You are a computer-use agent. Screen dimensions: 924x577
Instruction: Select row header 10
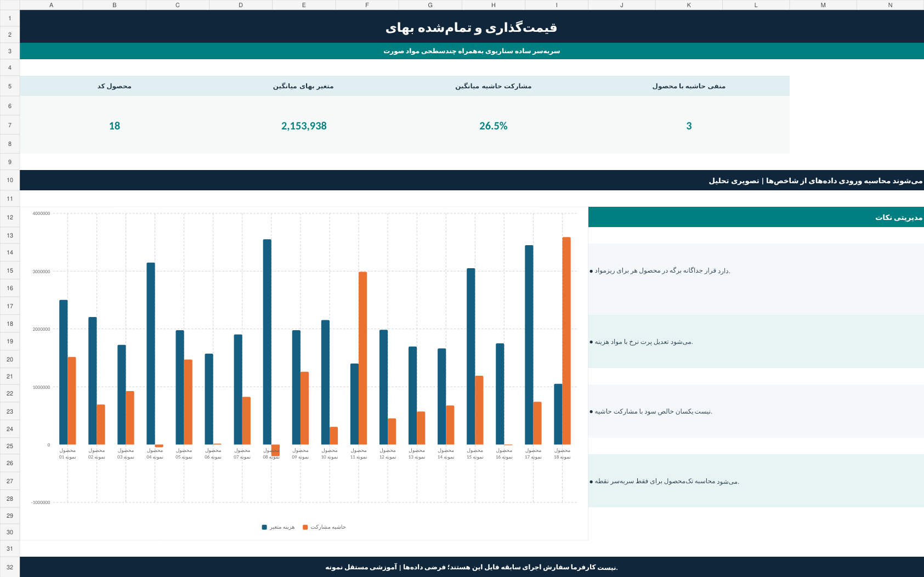tap(10, 180)
